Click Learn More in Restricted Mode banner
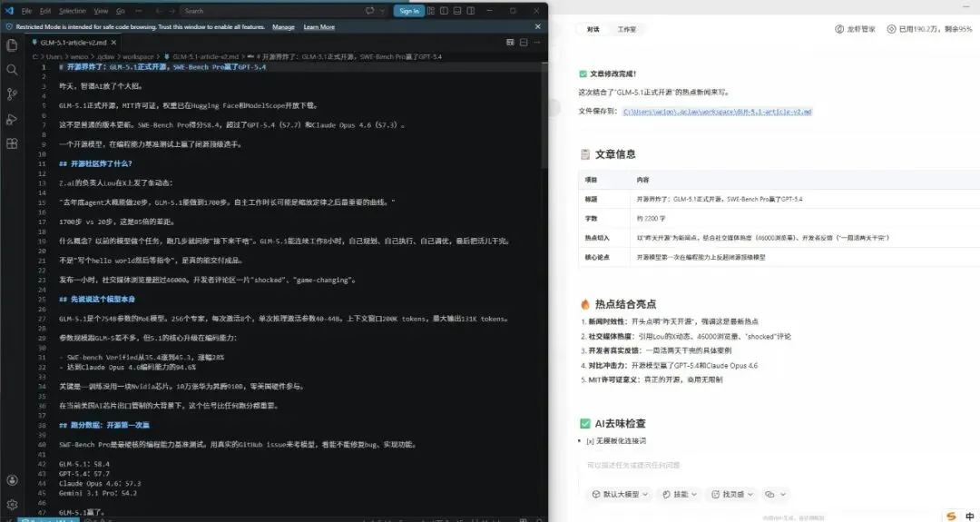The height and width of the screenshot is (522, 980). pos(318,27)
